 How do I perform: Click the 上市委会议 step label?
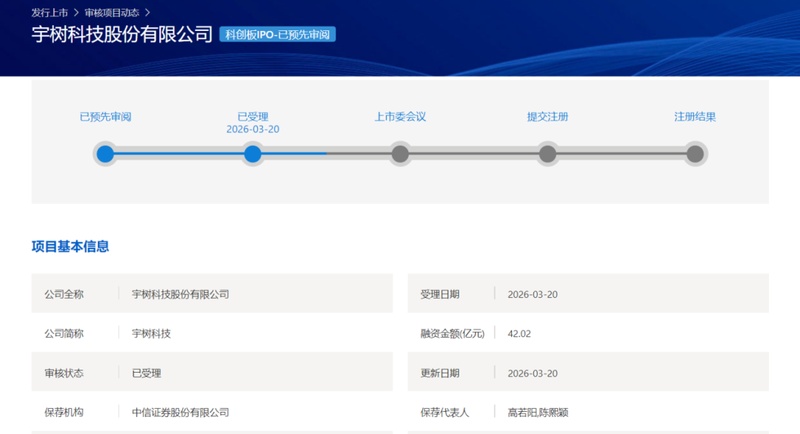tap(400, 117)
